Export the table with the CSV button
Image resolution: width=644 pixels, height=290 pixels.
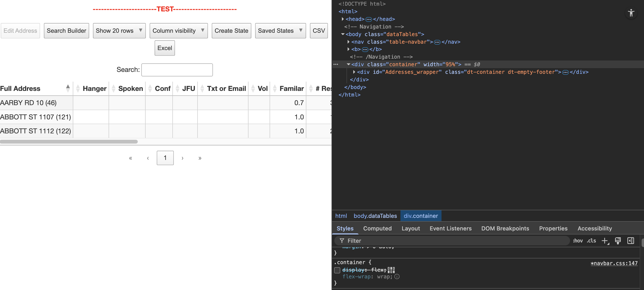click(318, 31)
